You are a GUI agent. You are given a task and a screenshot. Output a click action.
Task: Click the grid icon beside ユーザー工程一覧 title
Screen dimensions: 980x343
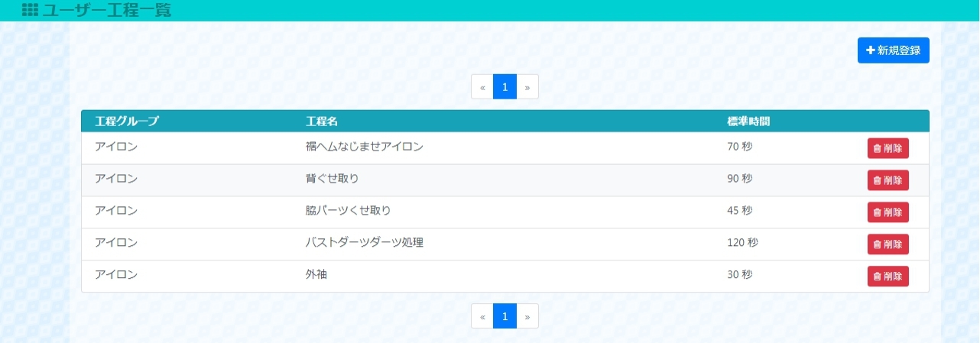[x=30, y=10]
